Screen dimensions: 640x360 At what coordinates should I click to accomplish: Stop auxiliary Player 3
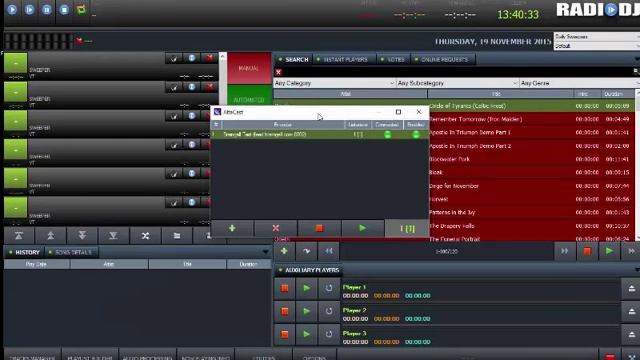[x=284, y=334]
